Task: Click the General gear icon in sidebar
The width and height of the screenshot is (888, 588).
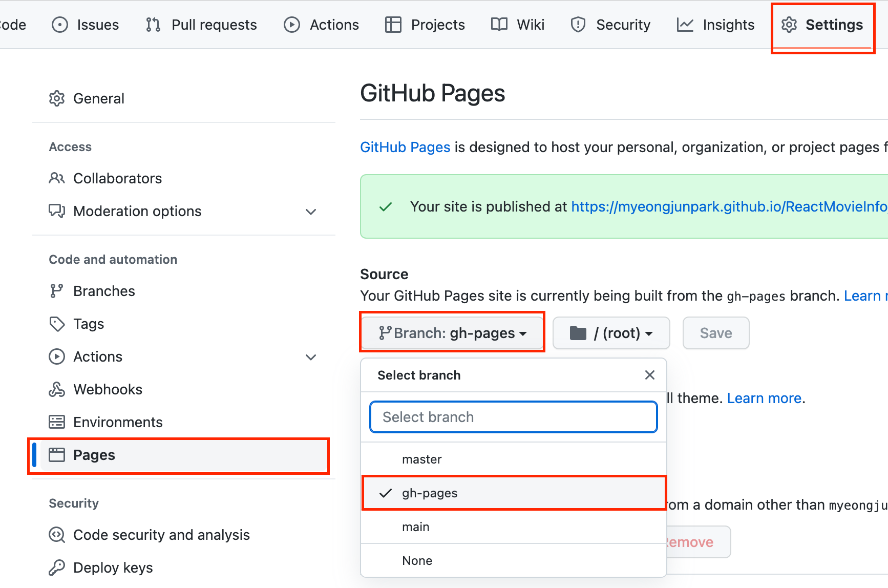Action: point(57,98)
